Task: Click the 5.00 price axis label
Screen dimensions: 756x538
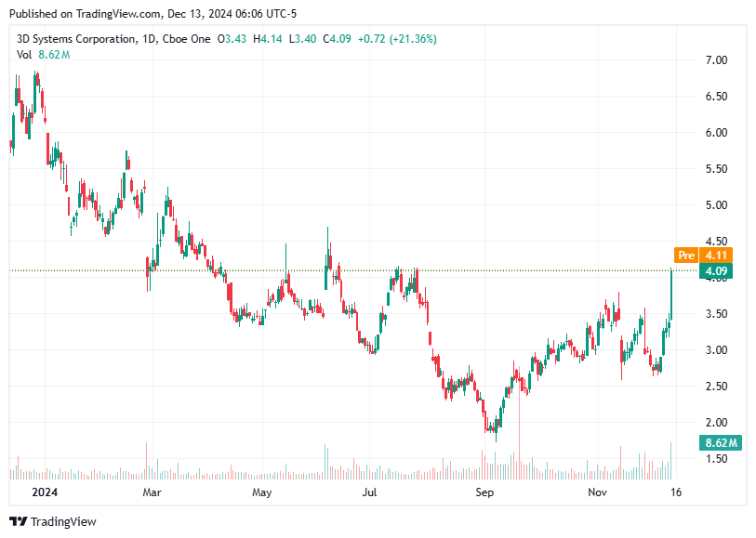Action: 716,205
